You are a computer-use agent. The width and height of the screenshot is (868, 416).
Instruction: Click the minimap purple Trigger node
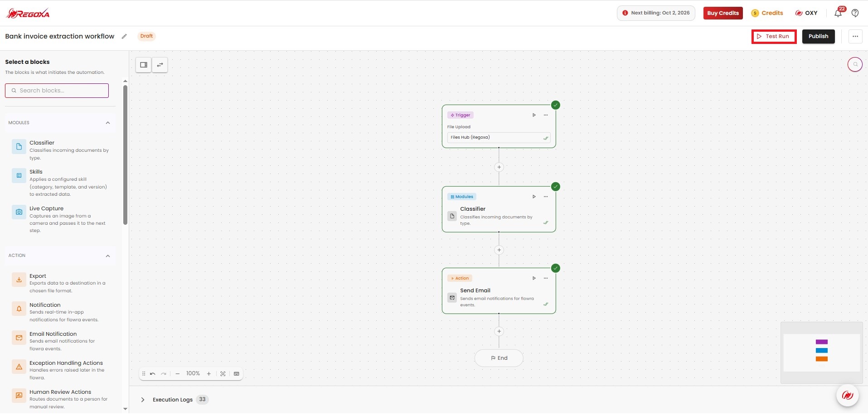pos(822,342)
